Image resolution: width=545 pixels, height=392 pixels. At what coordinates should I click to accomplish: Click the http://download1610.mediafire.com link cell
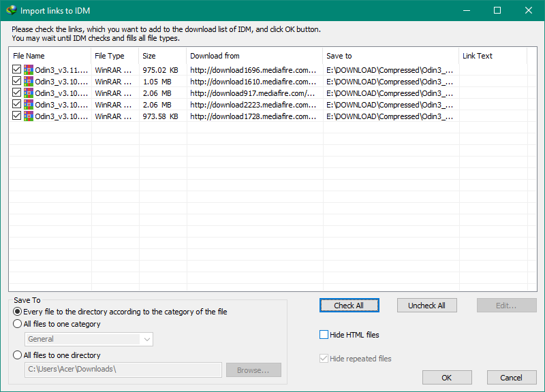253,82
